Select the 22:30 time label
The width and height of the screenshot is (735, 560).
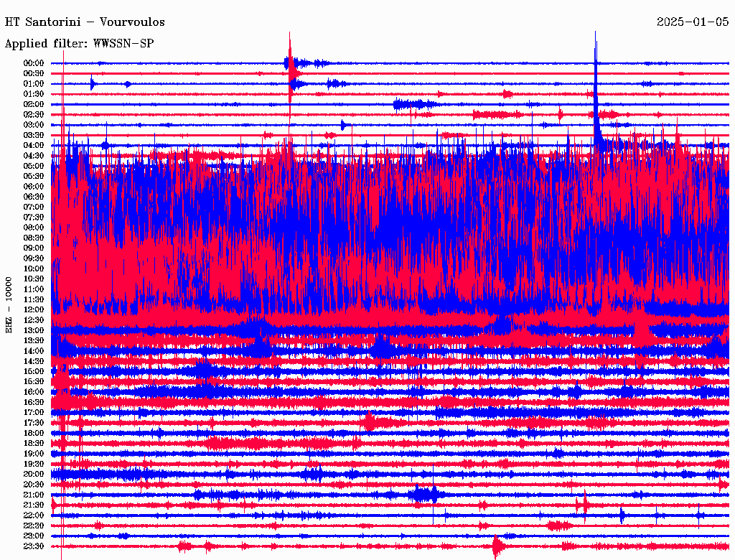[34, 526]
